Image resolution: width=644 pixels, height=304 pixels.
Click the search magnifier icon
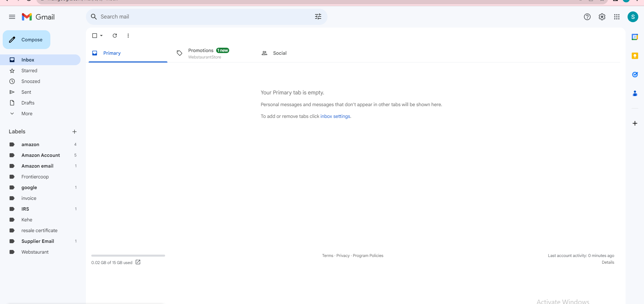pos(94,17)
